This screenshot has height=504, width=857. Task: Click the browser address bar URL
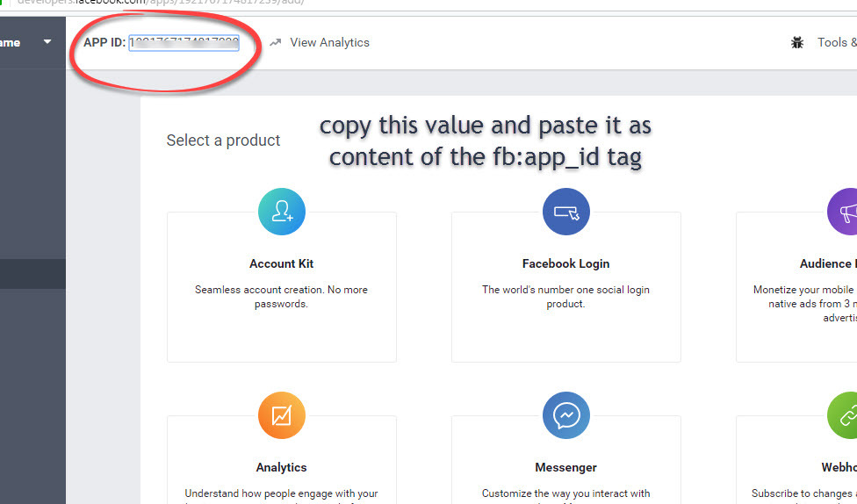point(161,2)
